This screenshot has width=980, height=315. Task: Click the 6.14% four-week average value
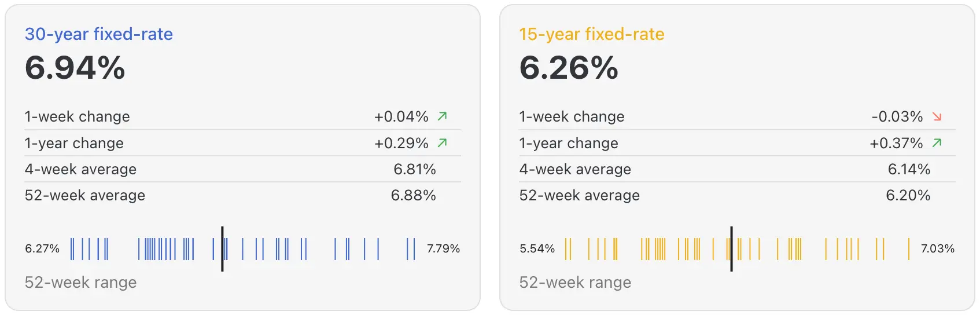pos(909,169)
